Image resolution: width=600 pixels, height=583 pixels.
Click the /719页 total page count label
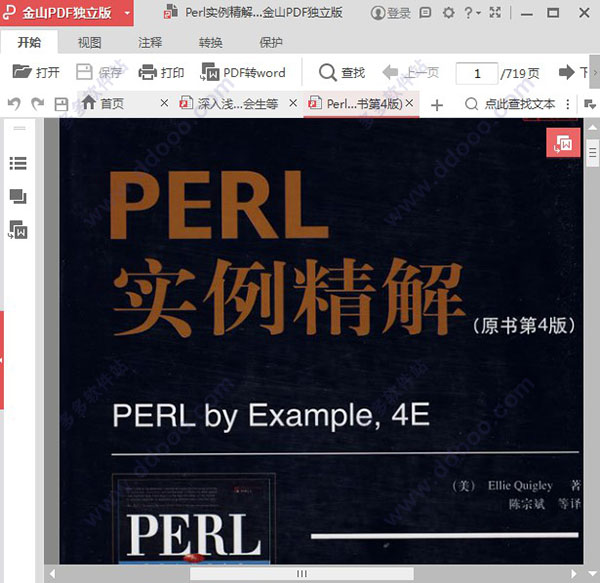pyautogui.click(x=520, y=73)
